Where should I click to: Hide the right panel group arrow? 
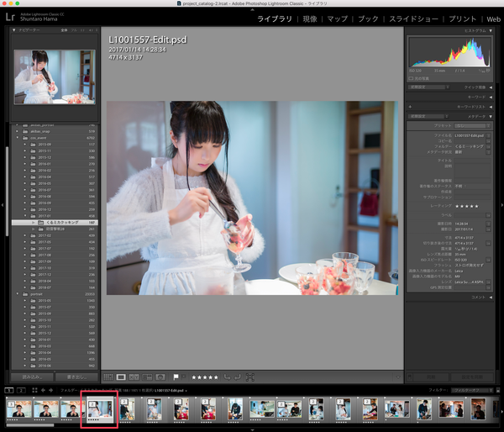click(501, 204)
